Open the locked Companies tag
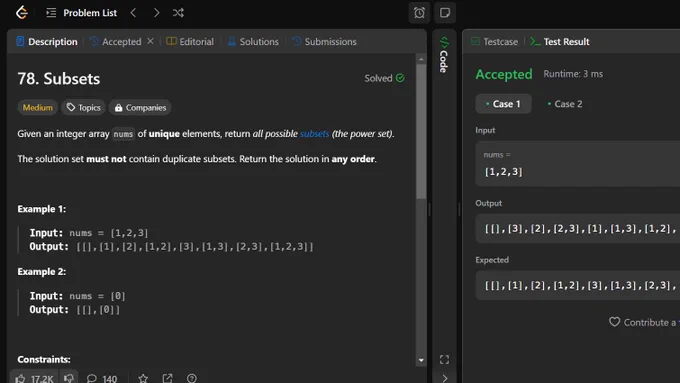Screen dimensions: 680x383 point(140,108)
